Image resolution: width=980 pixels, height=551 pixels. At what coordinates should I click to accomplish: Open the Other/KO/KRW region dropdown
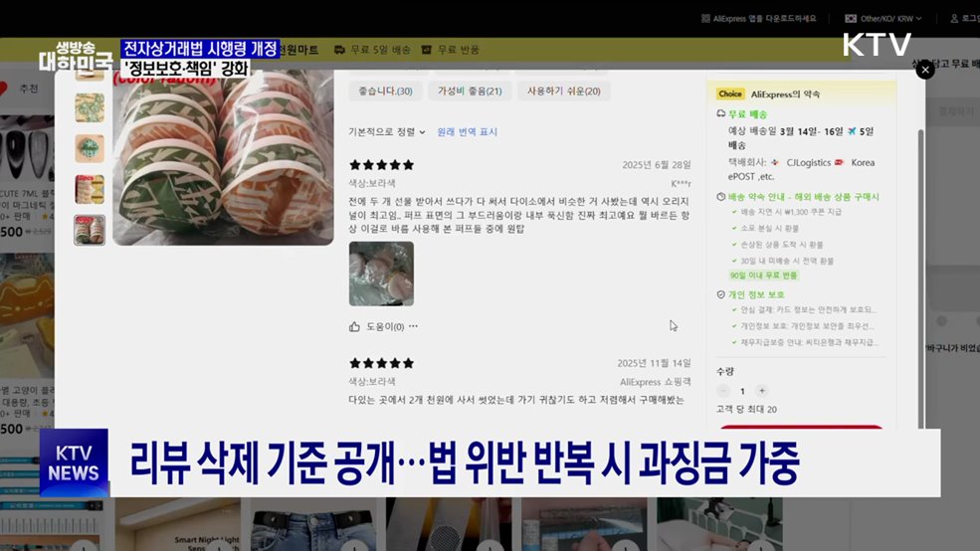coord(883,19)
